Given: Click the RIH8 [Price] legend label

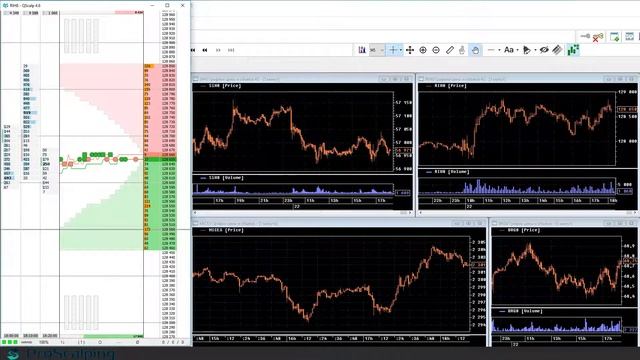Looking at the screenshot, I should (x=450, y=86).
